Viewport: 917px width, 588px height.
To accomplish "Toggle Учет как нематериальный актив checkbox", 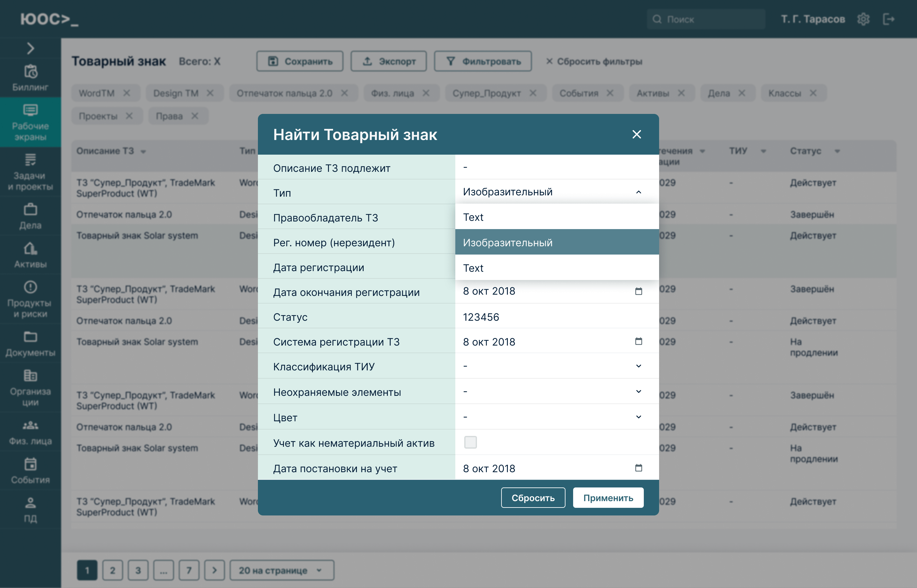I will coord(470,442).
